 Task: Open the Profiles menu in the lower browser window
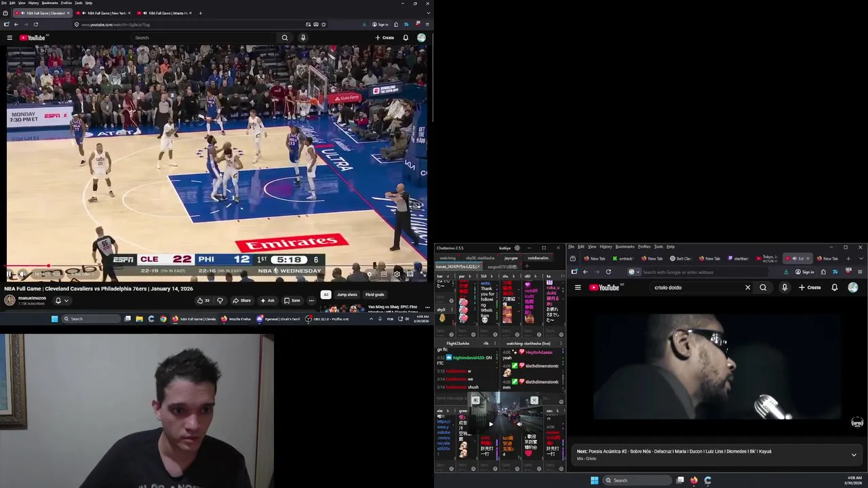(644, 247)
